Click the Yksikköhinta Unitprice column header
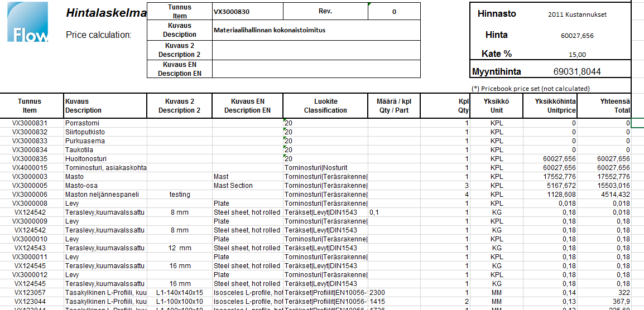The image size is (644, 310). [550, 106]
